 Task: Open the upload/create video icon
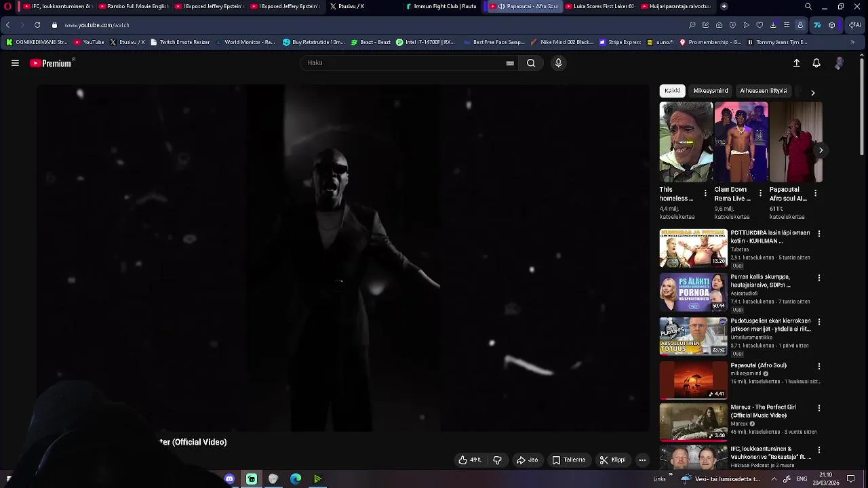797,63
